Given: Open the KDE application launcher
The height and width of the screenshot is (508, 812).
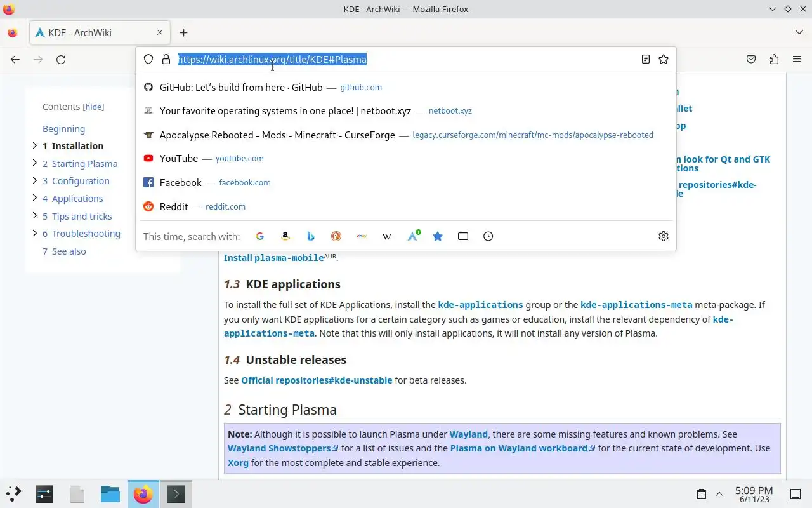Looking at the screenshot, I should click(x=14, y=494).
